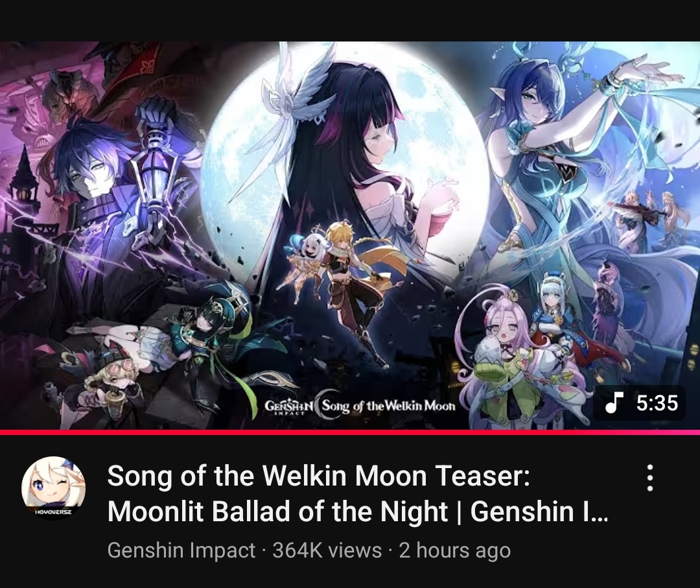The width and height of the screenshot is (700, 588).
Task: Click the HOYOVERSE label on the avatar
Action: [x=52, y=512]
